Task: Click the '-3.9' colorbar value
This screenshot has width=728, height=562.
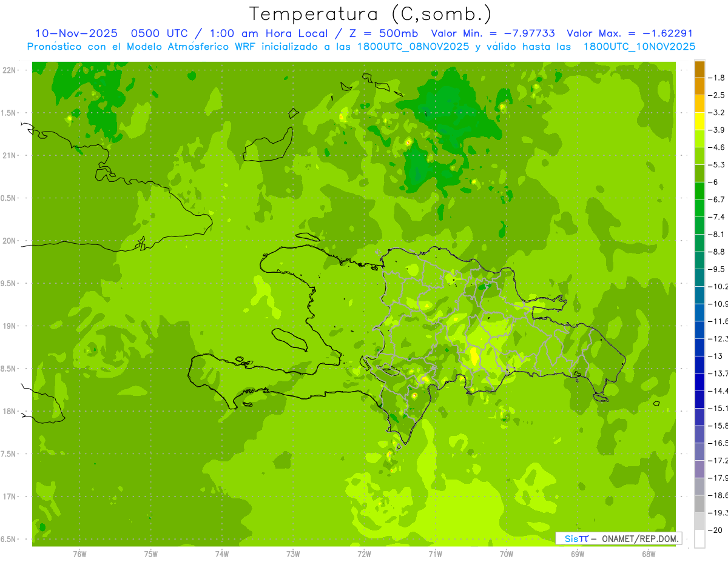Action: (x=716, y=130)
